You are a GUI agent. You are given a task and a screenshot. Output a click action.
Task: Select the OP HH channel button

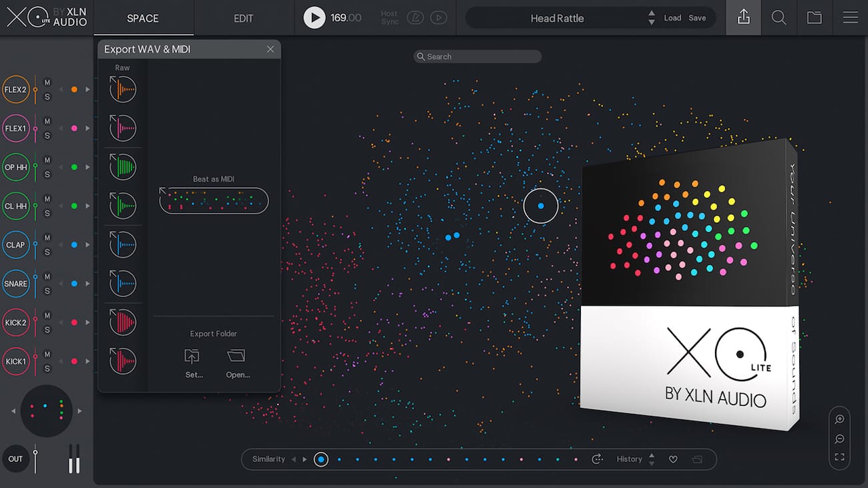(16, 167)
